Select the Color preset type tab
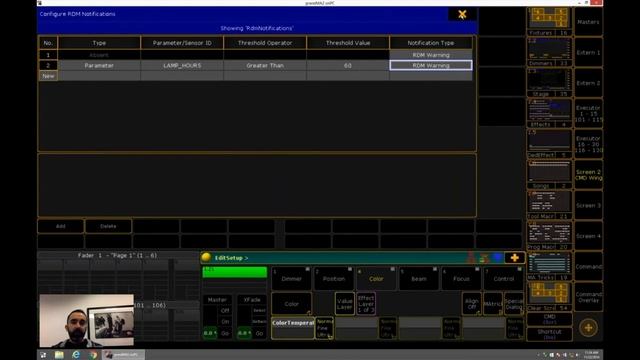The width and height of the screenshot is (640, 360). coord(376,278)
